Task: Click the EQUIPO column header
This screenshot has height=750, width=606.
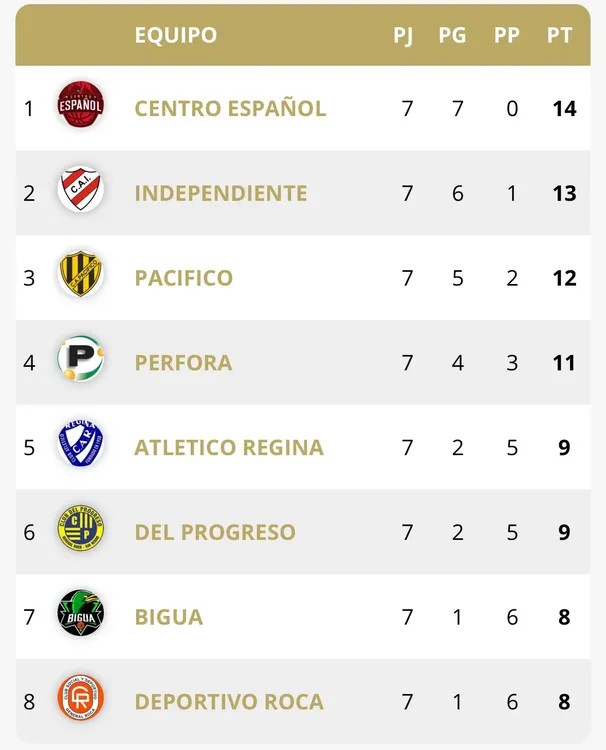Action: [176, 35]
